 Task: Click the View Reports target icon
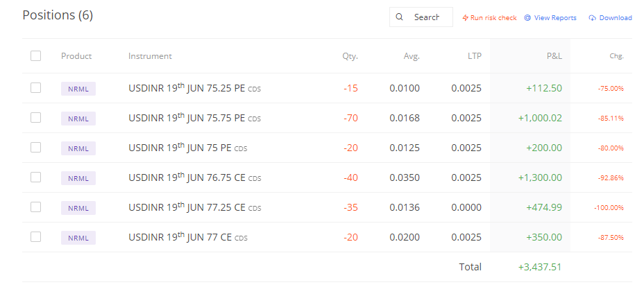click(527, 18)
